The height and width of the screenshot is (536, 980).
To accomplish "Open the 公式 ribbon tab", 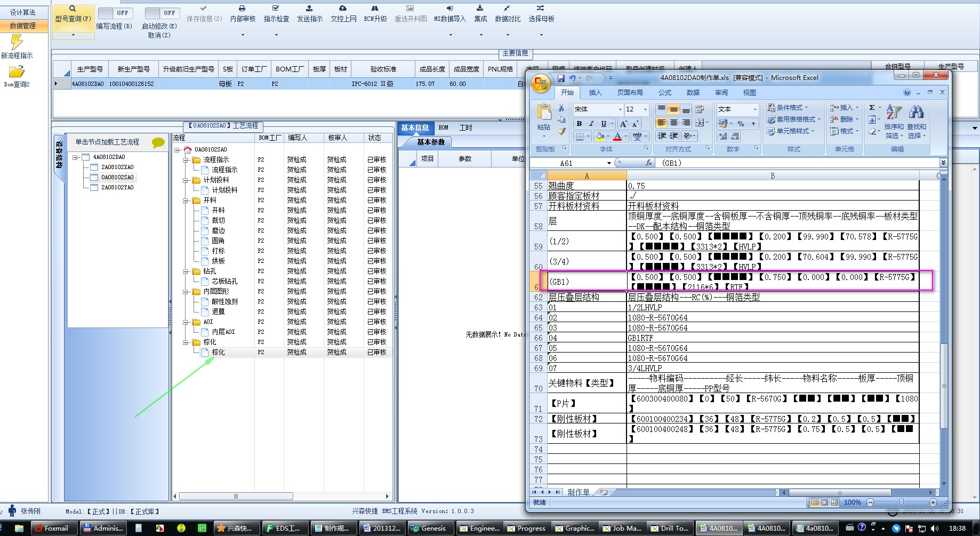I will tap(665, 93).
